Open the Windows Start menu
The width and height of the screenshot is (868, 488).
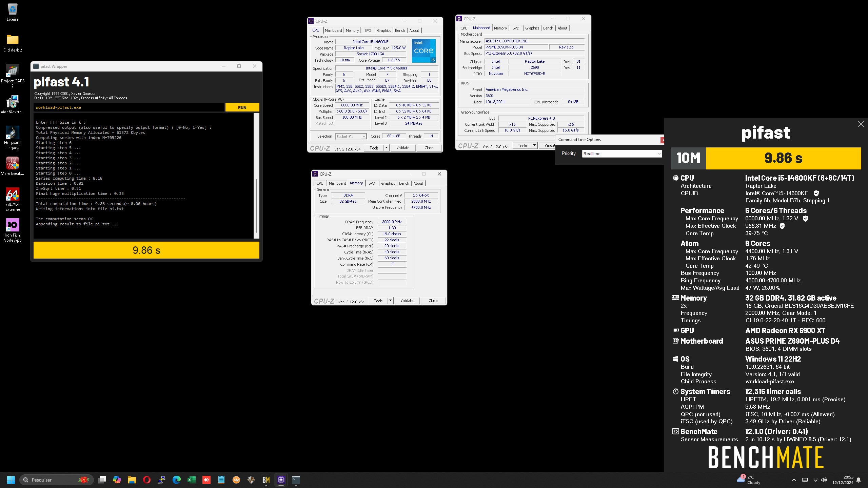11,480
